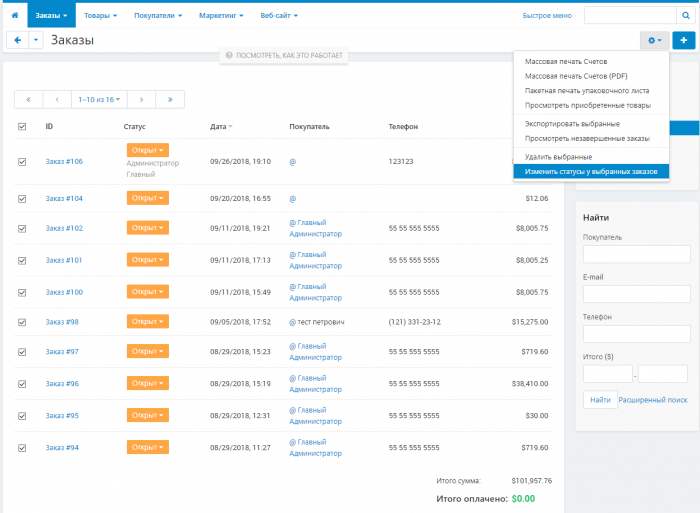Uncheck the checkbox for Заказ #104
Image resolution: width=700 pixels, height=513 pixels.
coord(22,199)
